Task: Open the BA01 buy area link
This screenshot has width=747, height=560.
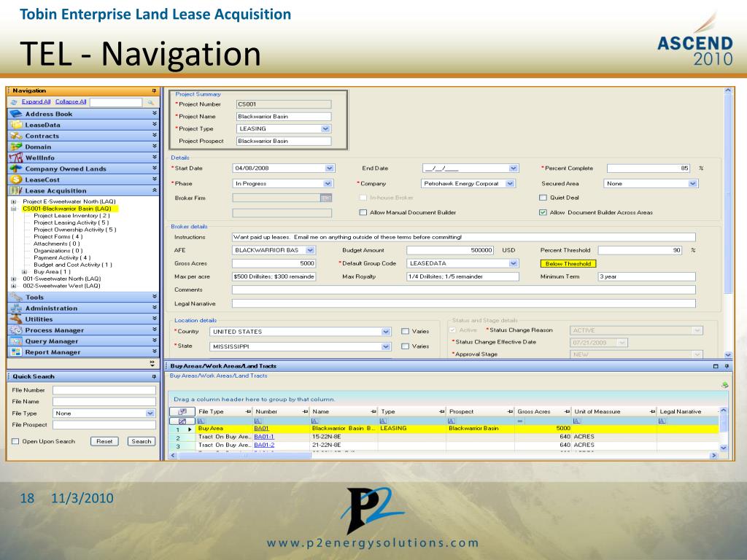Action: (261, 428)
